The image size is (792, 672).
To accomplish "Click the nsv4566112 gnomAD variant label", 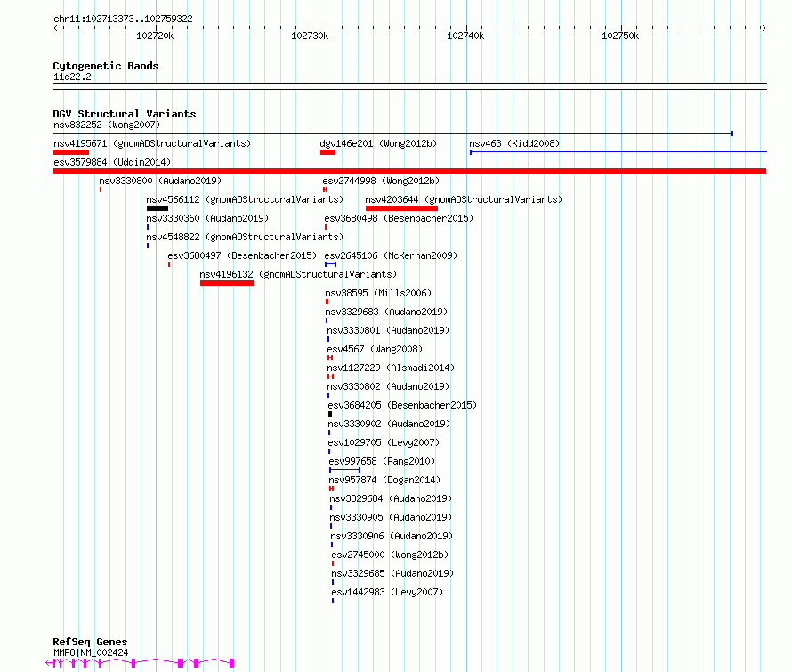I will 245,199.
